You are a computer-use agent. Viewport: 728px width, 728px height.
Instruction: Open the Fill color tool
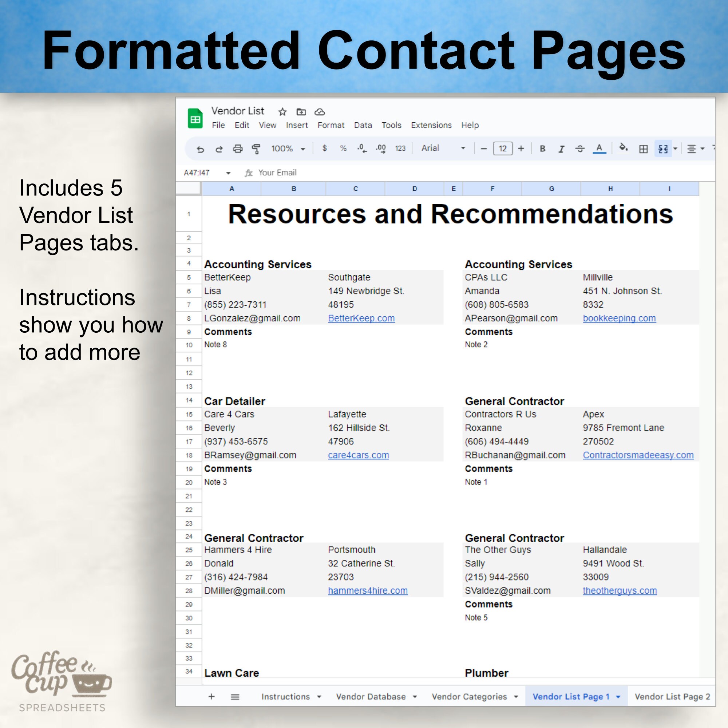point(622,149)
